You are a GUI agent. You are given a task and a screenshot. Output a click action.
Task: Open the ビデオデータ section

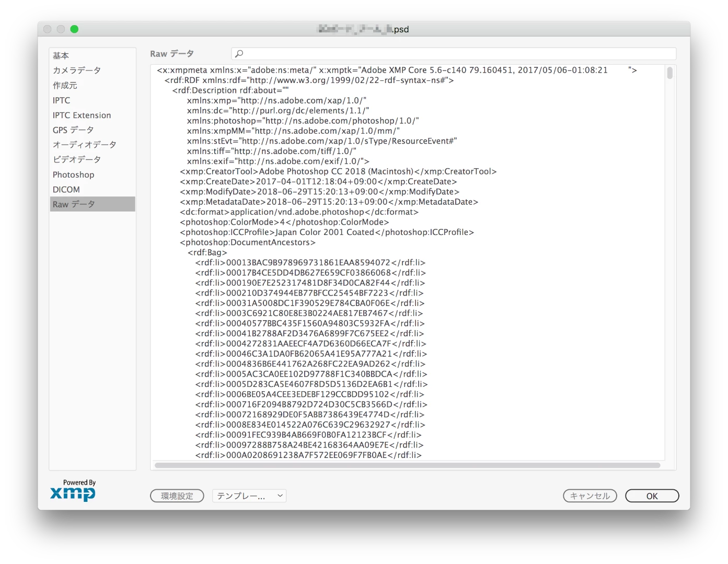click(x=93, y=159)
